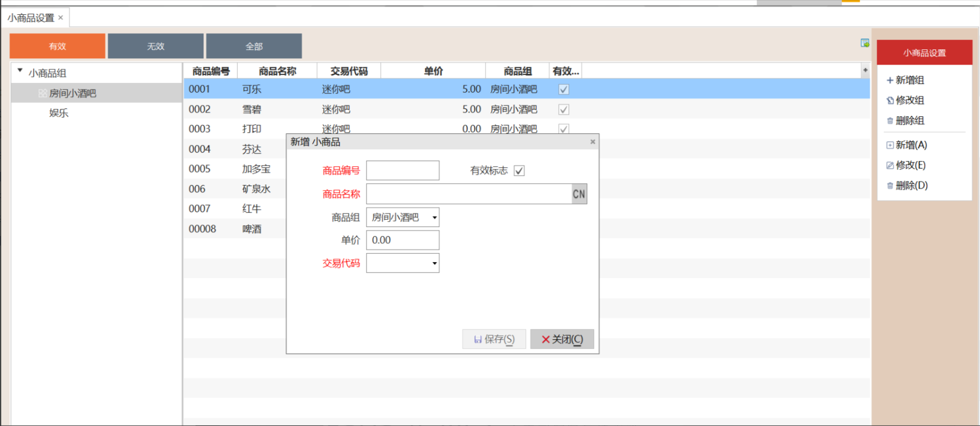Click the 关闭(C) button
Viewport: 980px width, 426px height.
click(x=562, y=339)
